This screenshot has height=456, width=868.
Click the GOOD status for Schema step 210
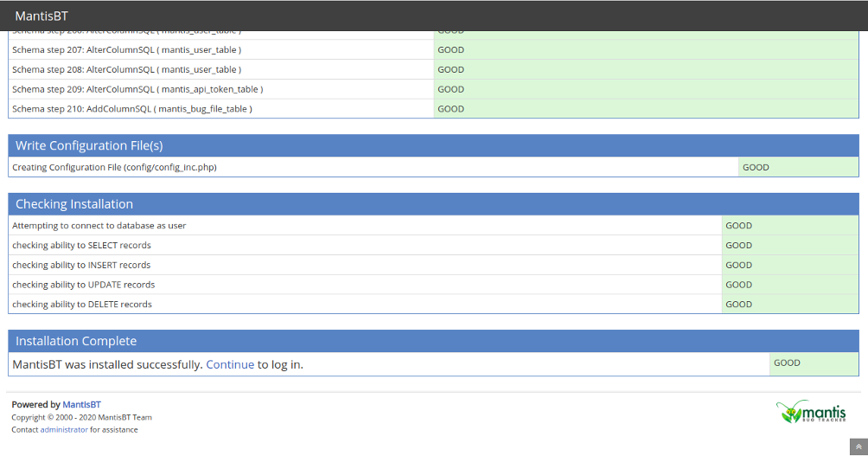tap(450, 109)
